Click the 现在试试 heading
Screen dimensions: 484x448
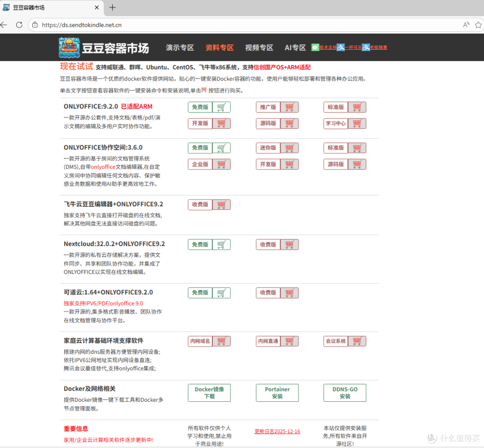tap(76, 67)
